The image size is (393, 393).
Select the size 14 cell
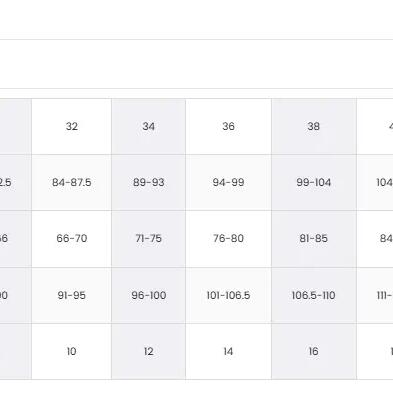[228, 351]
